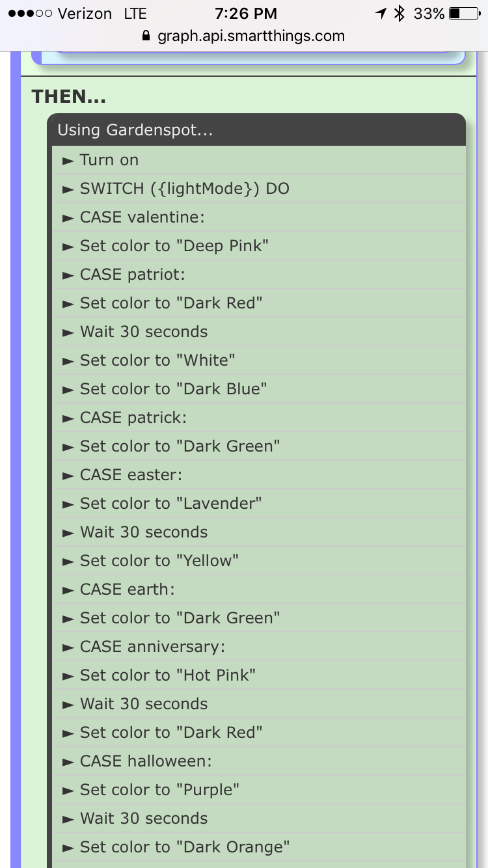488x868 pixels.
Task: Open the Using Gardenspot header
Action: [x=256, y=130]
